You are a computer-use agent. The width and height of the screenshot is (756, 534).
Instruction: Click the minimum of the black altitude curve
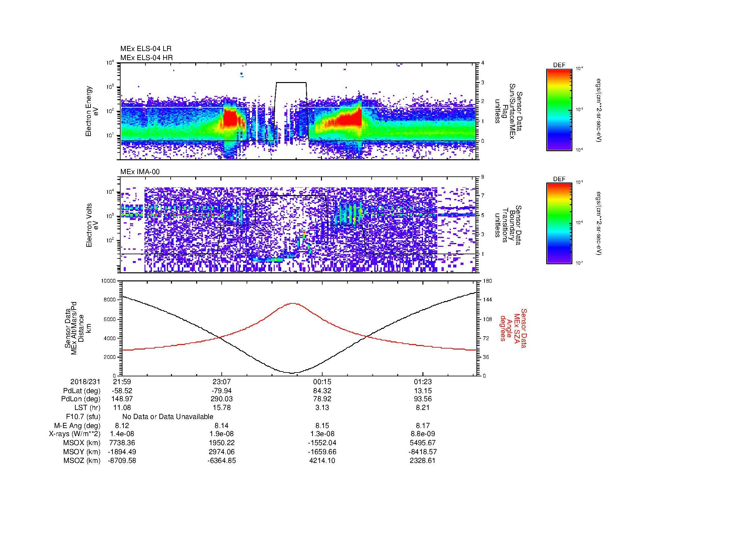coord(292,372)
